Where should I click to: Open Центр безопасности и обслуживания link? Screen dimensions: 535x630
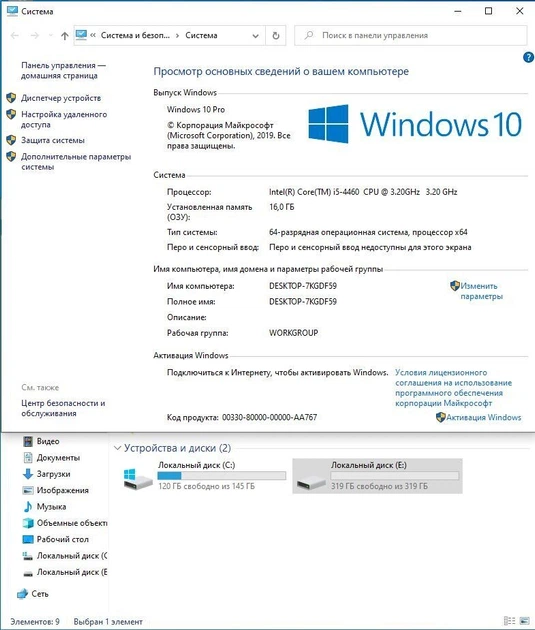click(63, 408)
